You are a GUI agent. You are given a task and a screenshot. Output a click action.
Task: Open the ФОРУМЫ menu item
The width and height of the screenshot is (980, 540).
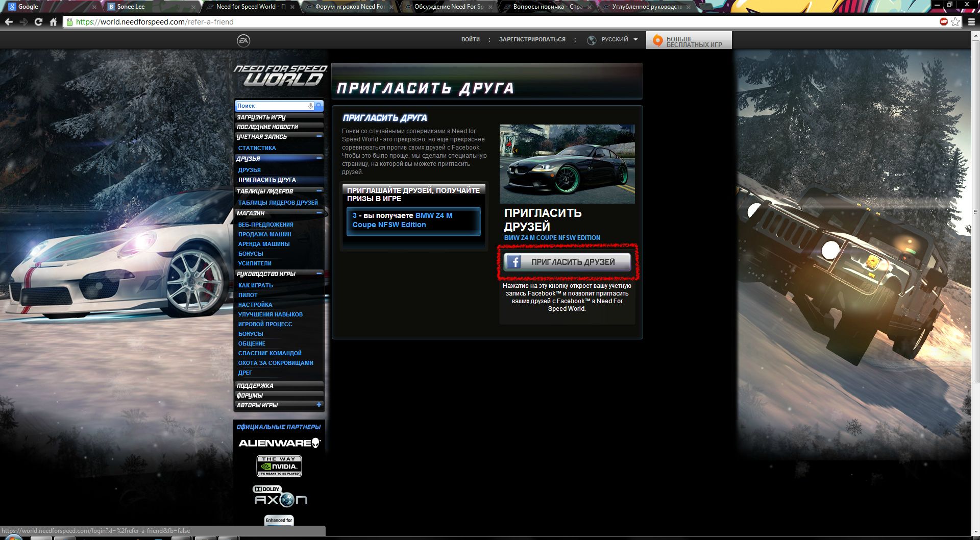click(279, 396)
